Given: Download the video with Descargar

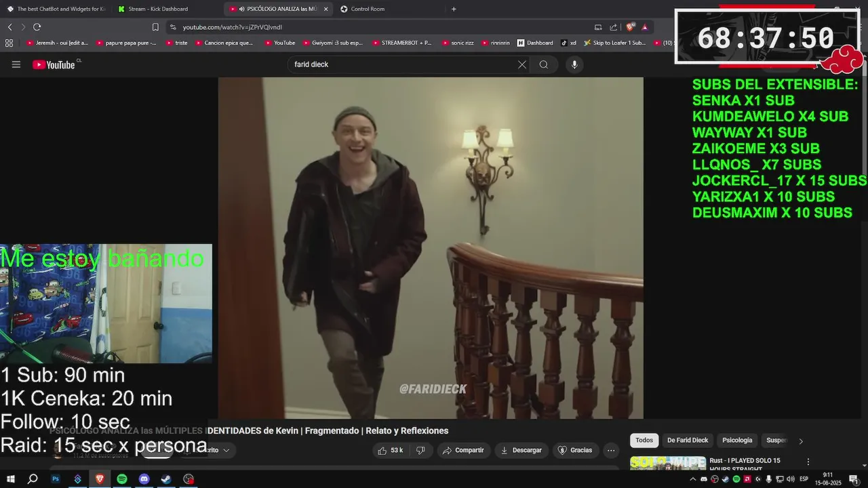Looking at the screenshot, I should (x=521, y=450).
